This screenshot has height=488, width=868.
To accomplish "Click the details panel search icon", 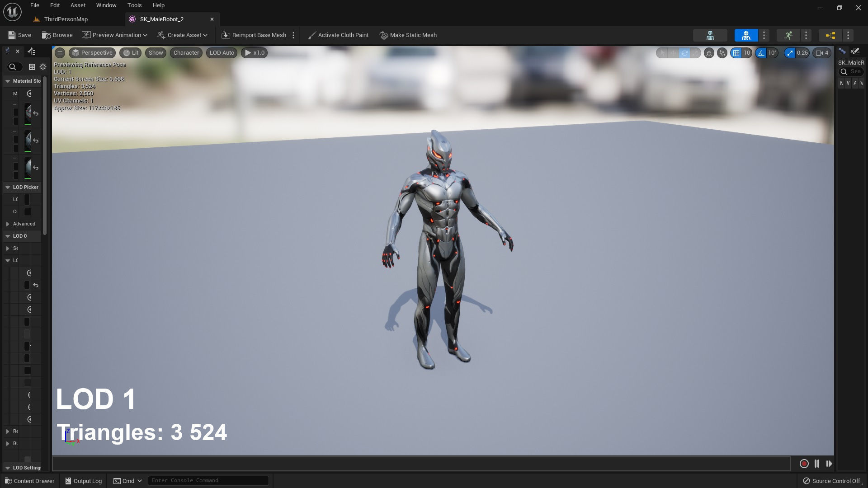I will coord(13,67).
